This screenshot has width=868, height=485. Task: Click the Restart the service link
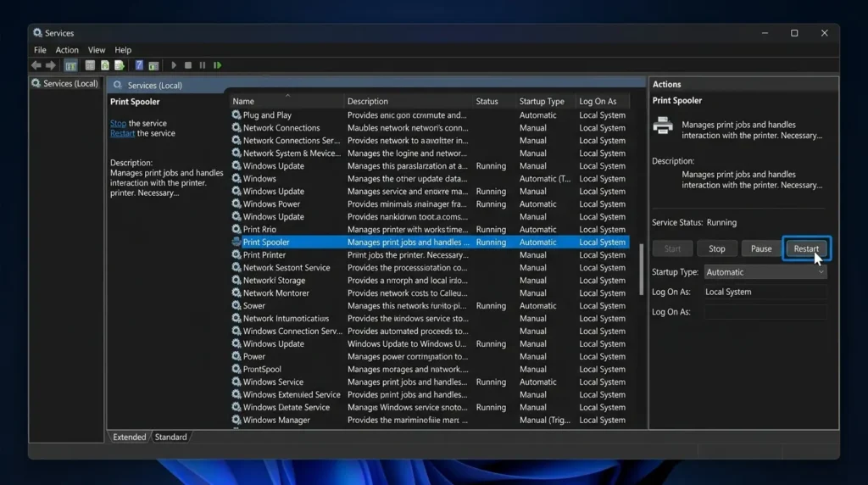point(122,133)
